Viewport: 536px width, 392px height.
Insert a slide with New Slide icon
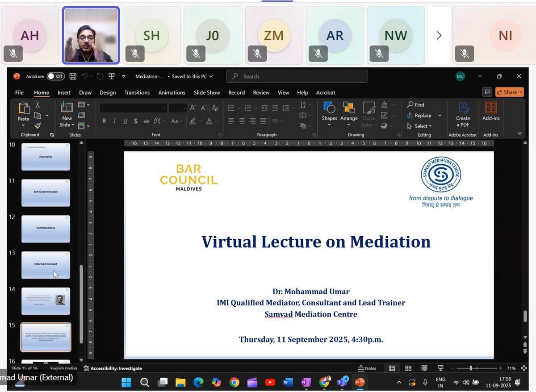pyautogui.click(x=67, y=108)
